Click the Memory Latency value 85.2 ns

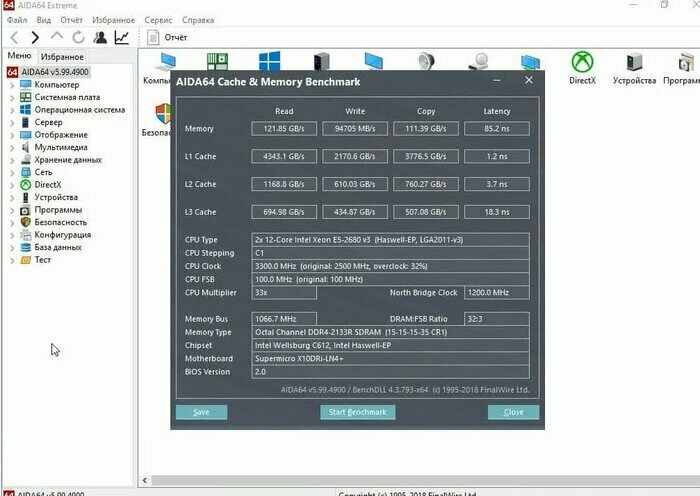(497, 129)
